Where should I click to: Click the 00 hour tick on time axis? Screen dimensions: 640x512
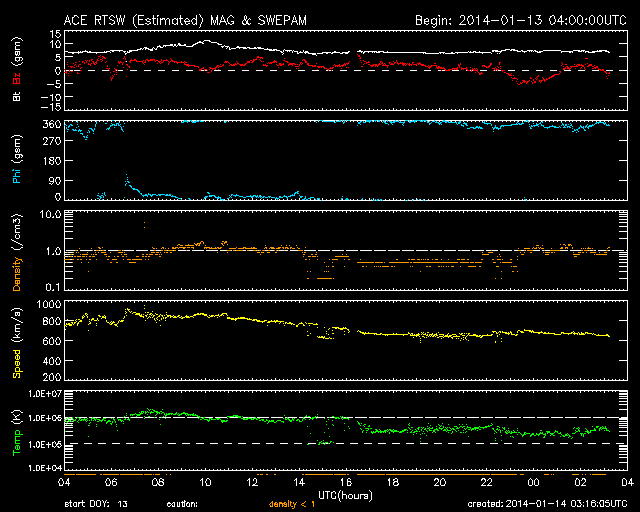[x=533, y=483]
